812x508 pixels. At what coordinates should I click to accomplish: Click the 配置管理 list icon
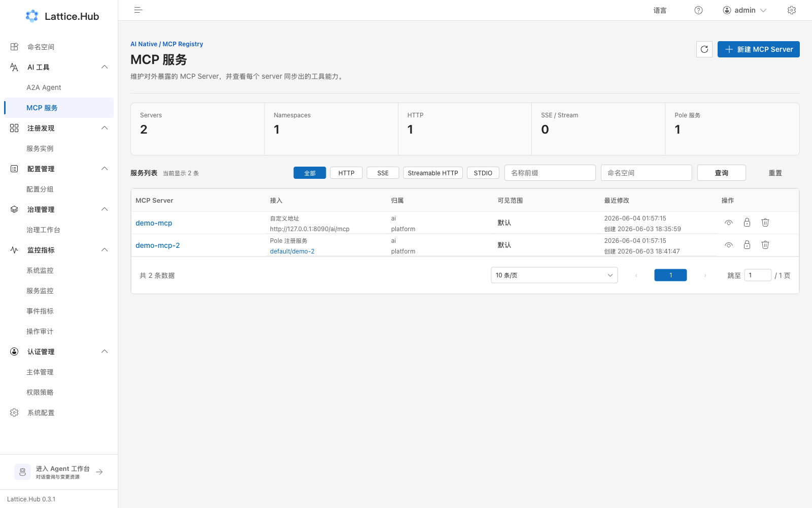(x=14, y=169)
